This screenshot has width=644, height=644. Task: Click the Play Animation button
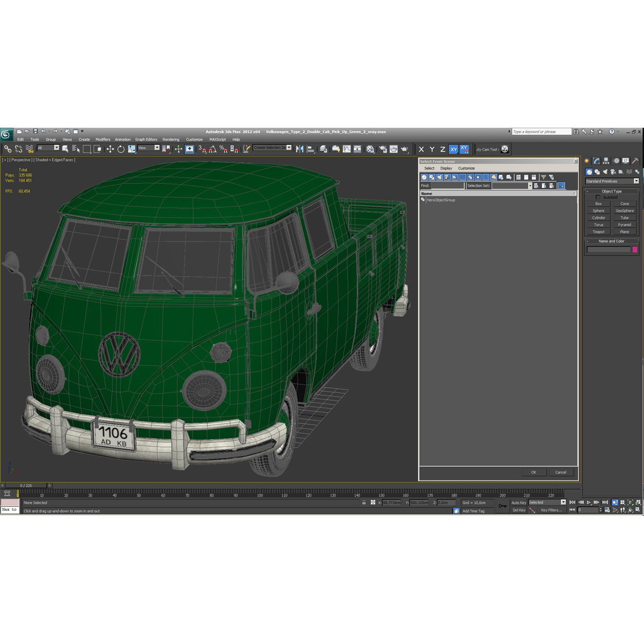[x=589, y=502]
